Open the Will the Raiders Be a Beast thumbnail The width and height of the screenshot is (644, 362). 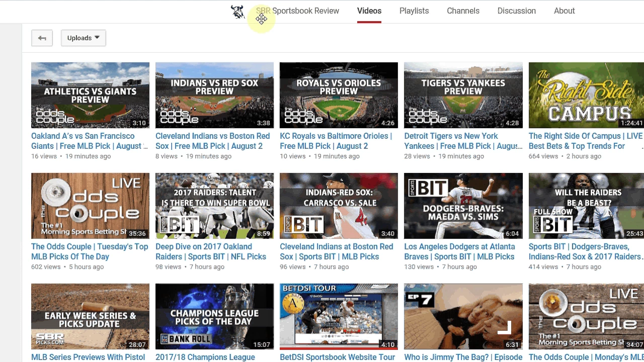click(586, 206)
